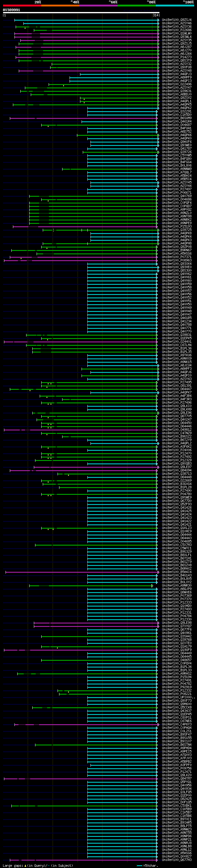Image resolution: width=197 pixels, height=868 pixels.
Task: Click the UniRef100_O04687 entry
Action: [177, 125]
